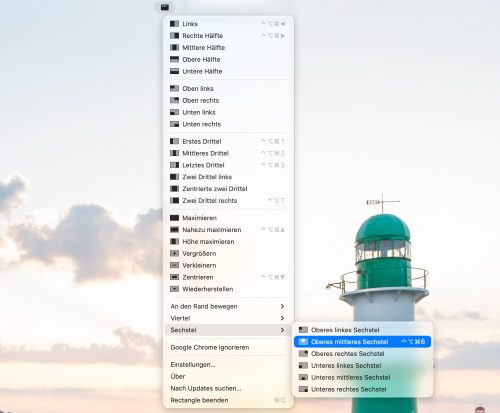
Task: Click the Rechte Hälfte icon
Action: click(x=174, y=36)
